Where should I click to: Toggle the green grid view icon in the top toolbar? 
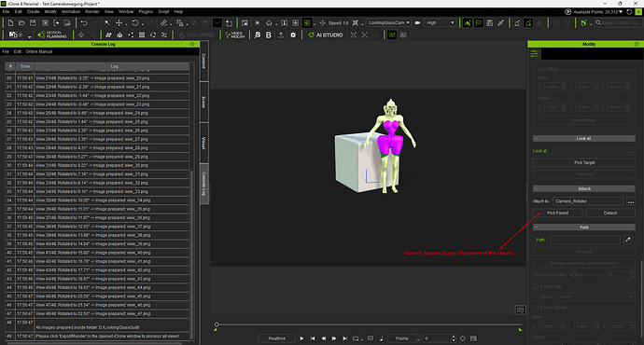307,23
